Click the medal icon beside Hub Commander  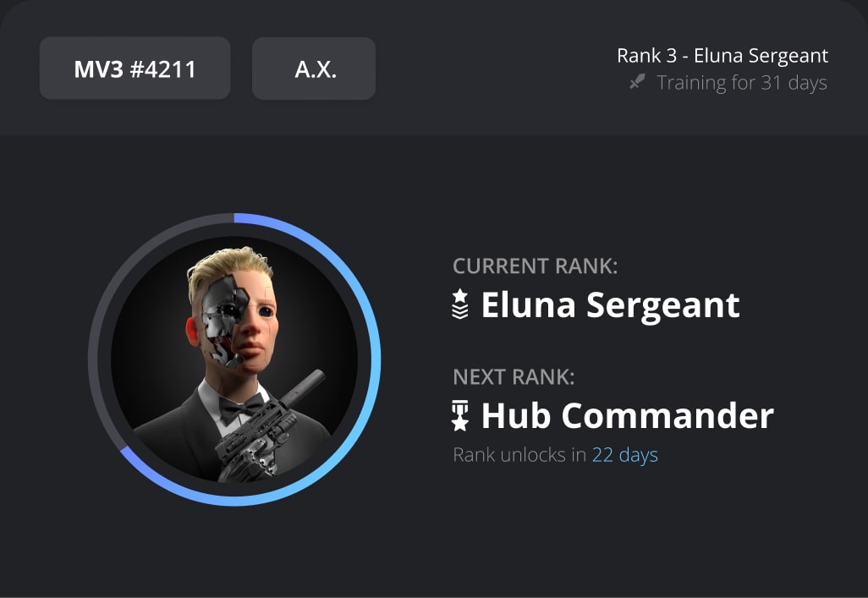point(460,415)
